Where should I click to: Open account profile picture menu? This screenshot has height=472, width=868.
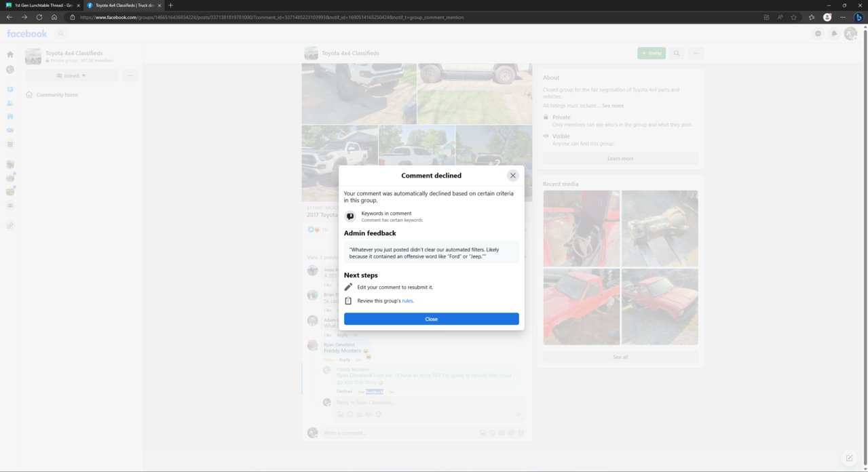point(850,33)
